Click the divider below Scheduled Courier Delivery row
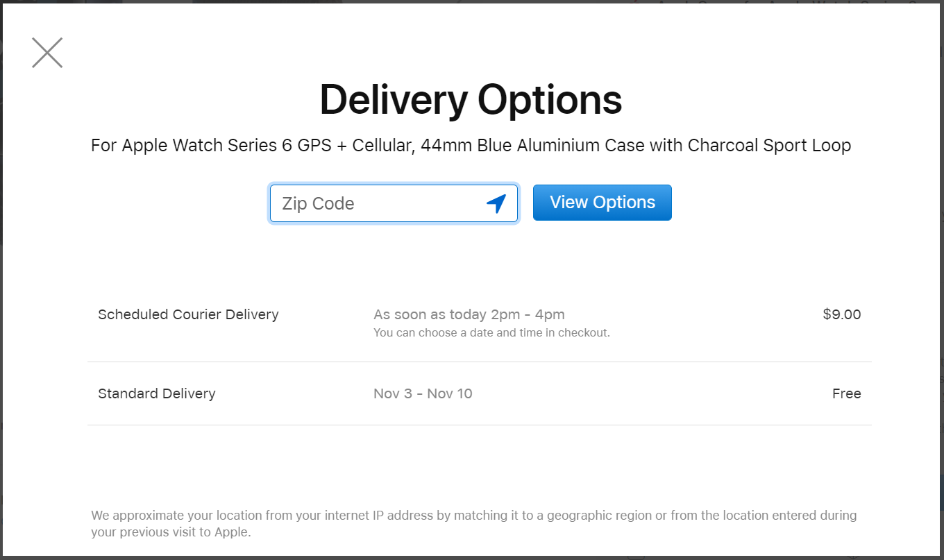This screenshot has height=560, width=944. click(x=480, y=362)
